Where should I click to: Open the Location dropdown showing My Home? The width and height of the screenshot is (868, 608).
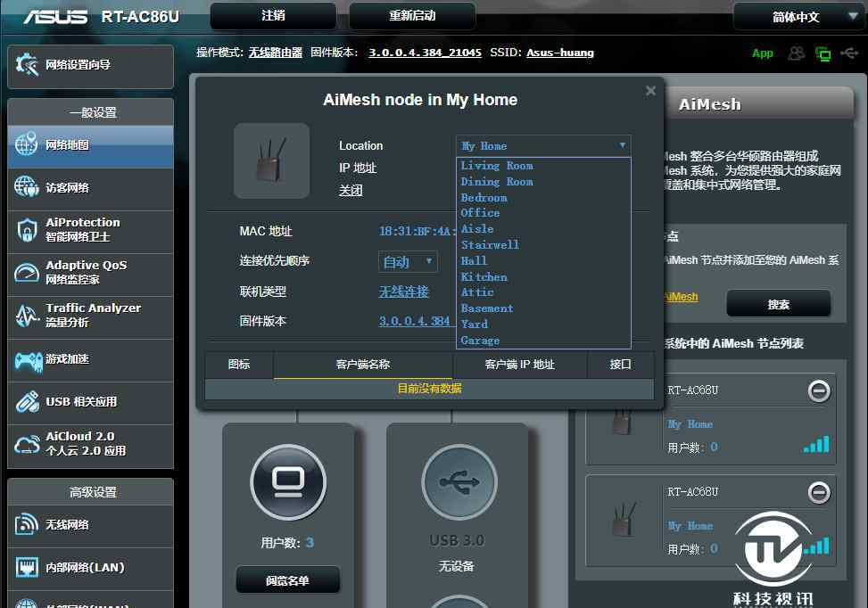[x=543, y=146]
